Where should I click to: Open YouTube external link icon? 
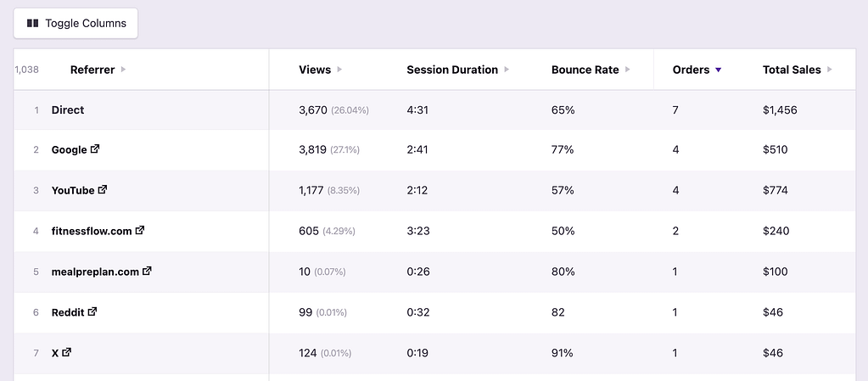pyautogui.click(x=103, y=190)
